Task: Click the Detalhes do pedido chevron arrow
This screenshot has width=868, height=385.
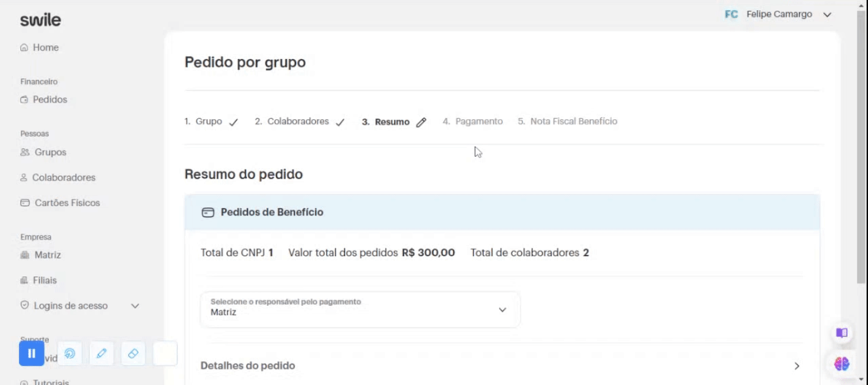Action: point(797,366)
